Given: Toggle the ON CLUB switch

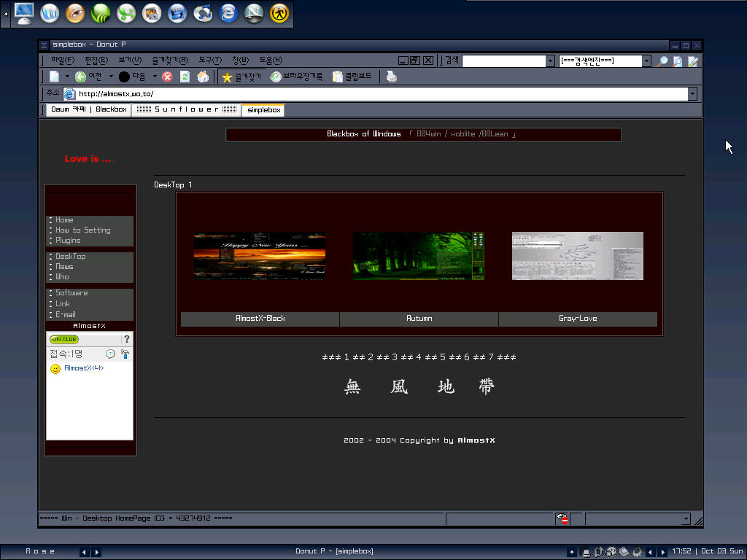Looking at the screenshot, I should (63, 339).
